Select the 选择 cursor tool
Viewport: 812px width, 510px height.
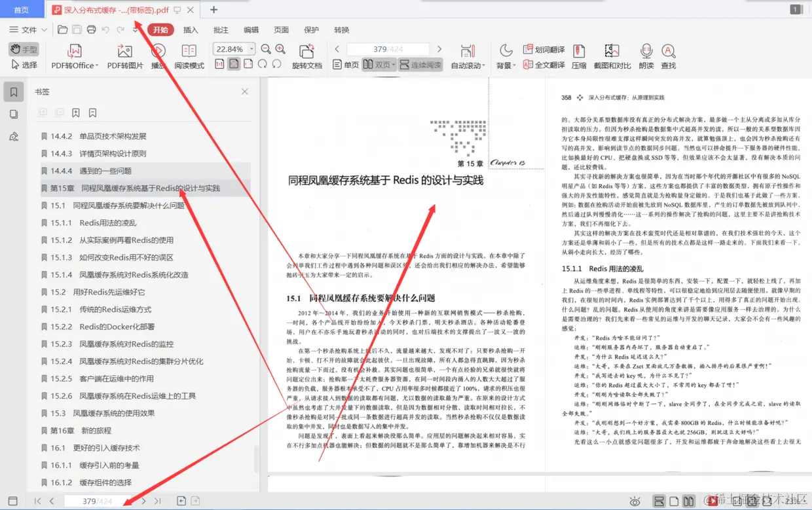point(24,65)
